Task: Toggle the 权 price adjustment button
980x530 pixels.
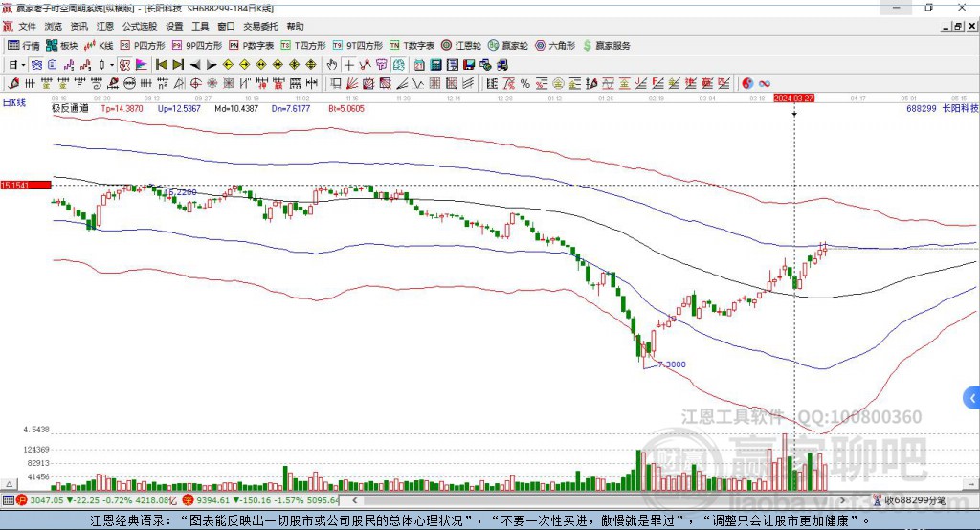Action: point(125,65)
